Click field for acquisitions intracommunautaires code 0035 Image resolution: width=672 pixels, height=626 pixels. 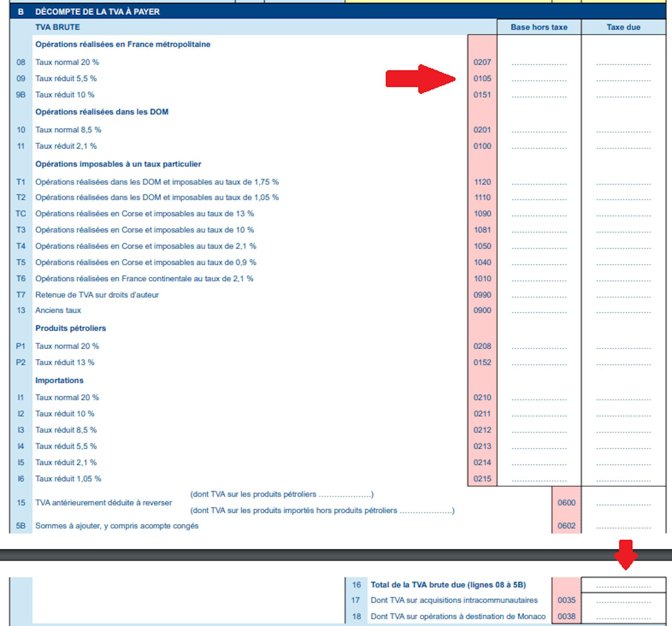tap(623, 601)
